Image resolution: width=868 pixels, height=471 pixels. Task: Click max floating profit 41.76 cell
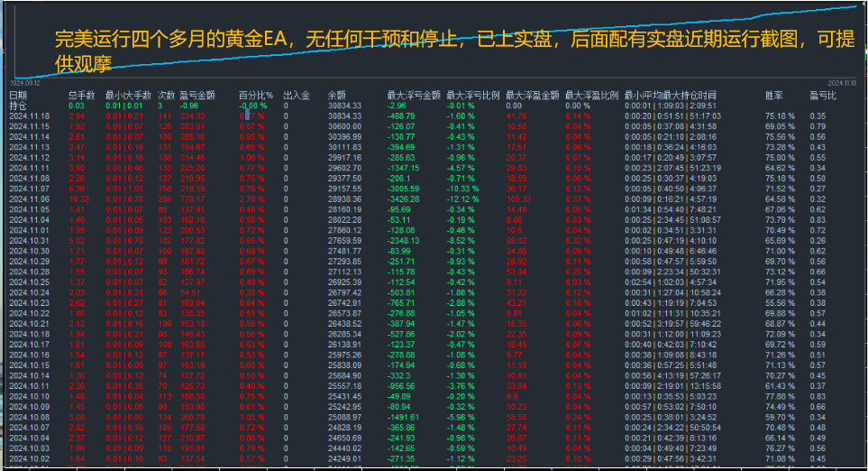[x=516, y=116]
